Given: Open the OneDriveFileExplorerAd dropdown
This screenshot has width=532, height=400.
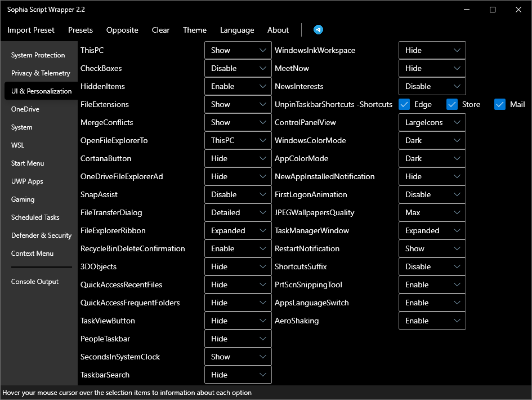Looking at the screenshot, I should pyautogui.click(x=238, y=176).
